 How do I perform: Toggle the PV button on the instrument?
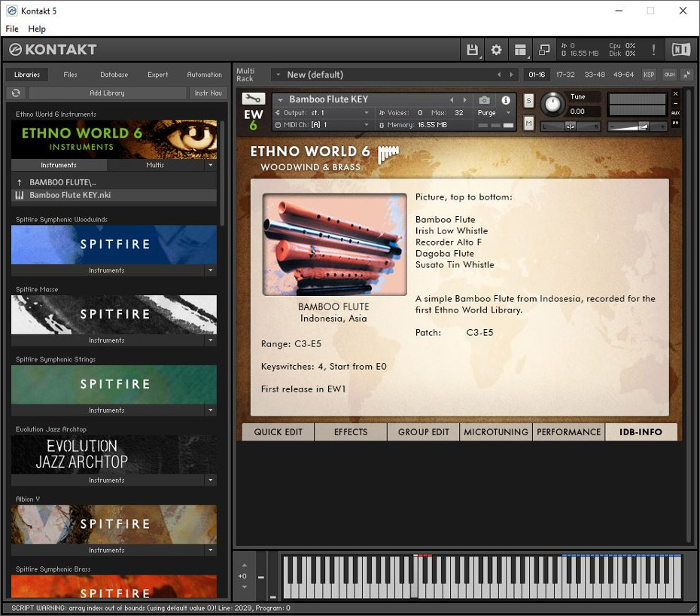[675, 123]
